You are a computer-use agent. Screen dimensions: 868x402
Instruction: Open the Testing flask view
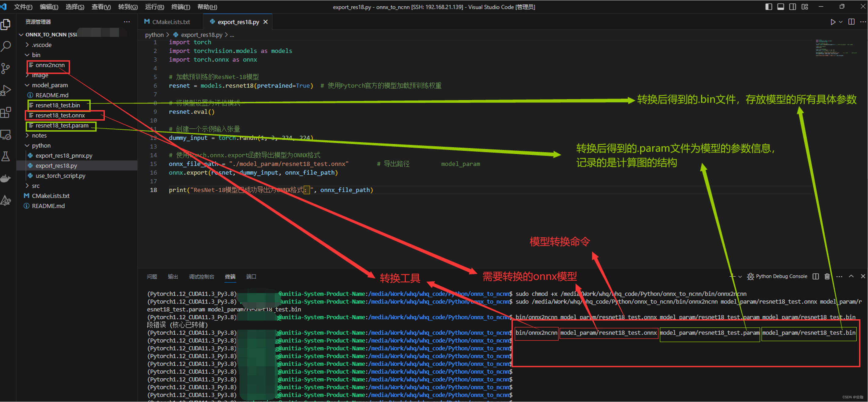(6, 156)
